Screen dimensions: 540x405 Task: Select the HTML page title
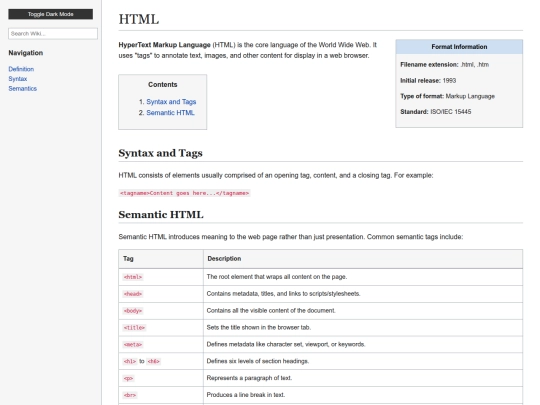tap(139, 19)
